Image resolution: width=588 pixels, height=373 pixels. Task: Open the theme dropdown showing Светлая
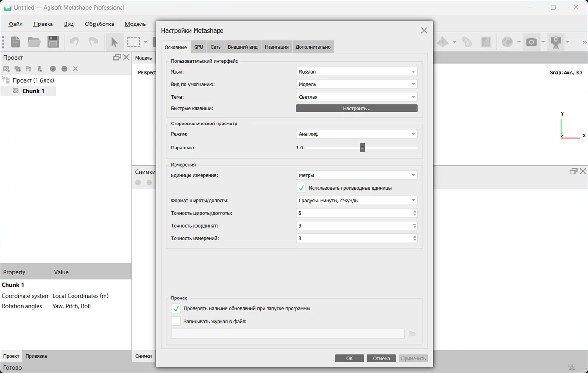point(357,97)
